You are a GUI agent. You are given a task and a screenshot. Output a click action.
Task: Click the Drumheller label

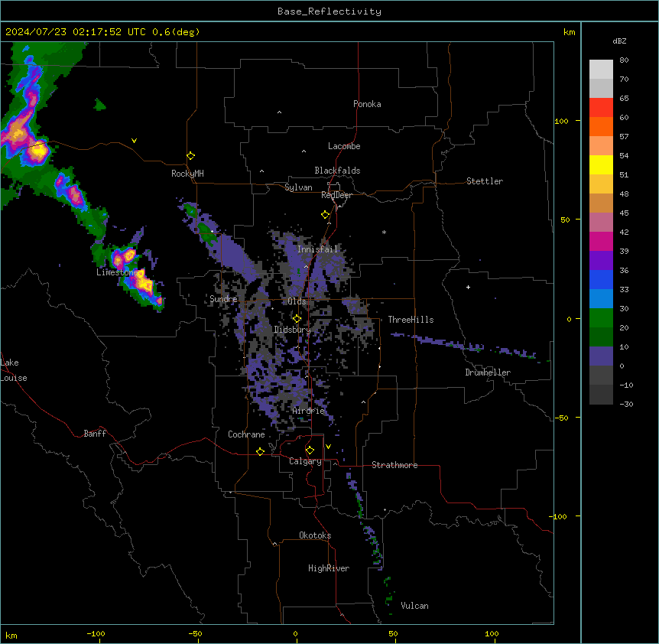pyautogui.click(x=488, y=372)
